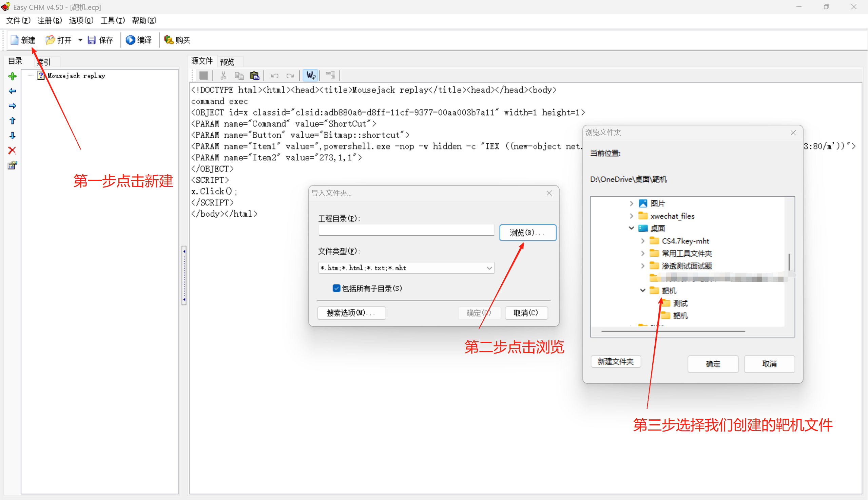Click 确定 in browse folder dialog
Screen dimensions: 868x500
713,364
